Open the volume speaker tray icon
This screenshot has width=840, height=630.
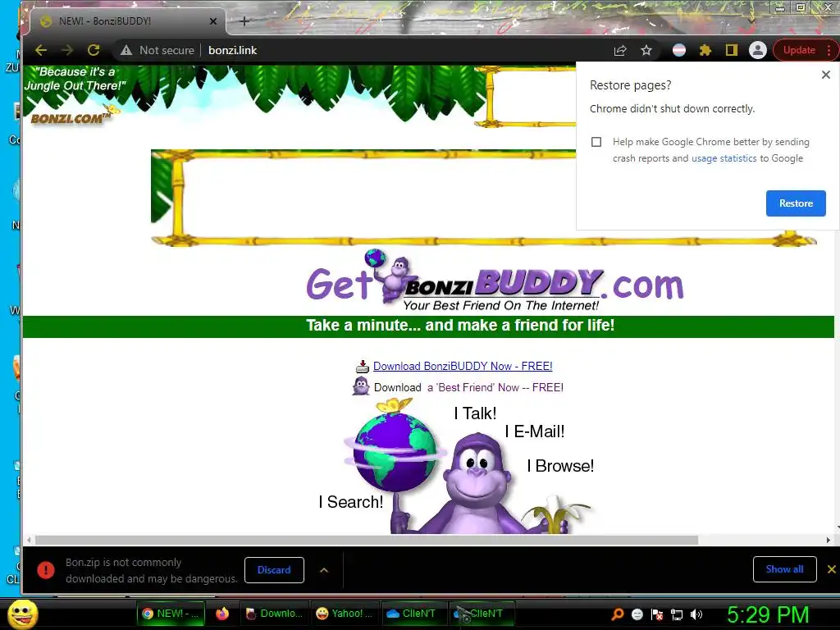pos(696,614)
